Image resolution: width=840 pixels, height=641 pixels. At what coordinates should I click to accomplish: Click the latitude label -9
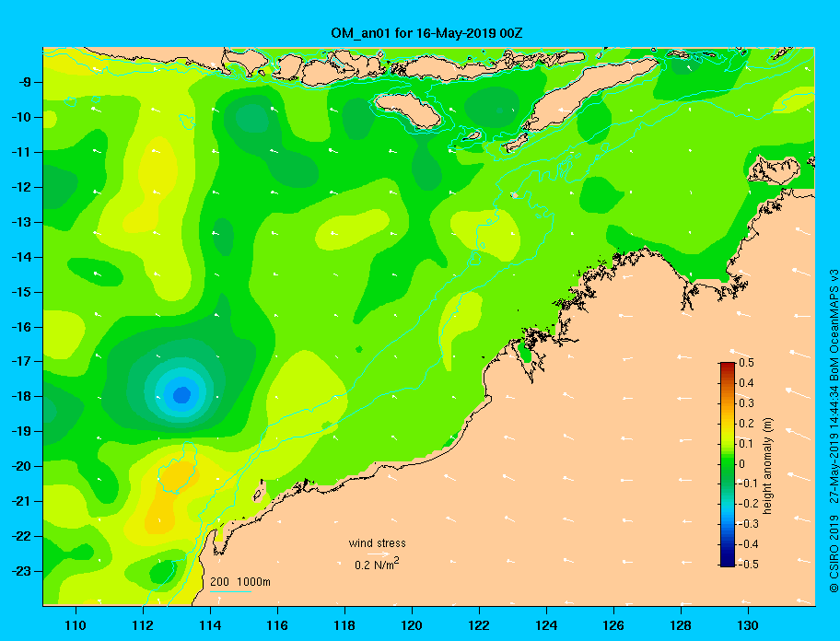pyautogui.click(x=24, y=83)
